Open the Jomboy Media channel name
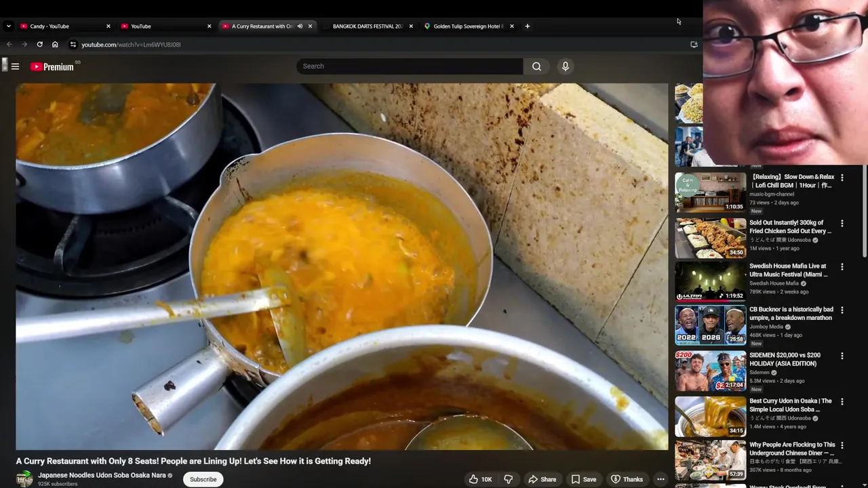 tap(766, 327)
